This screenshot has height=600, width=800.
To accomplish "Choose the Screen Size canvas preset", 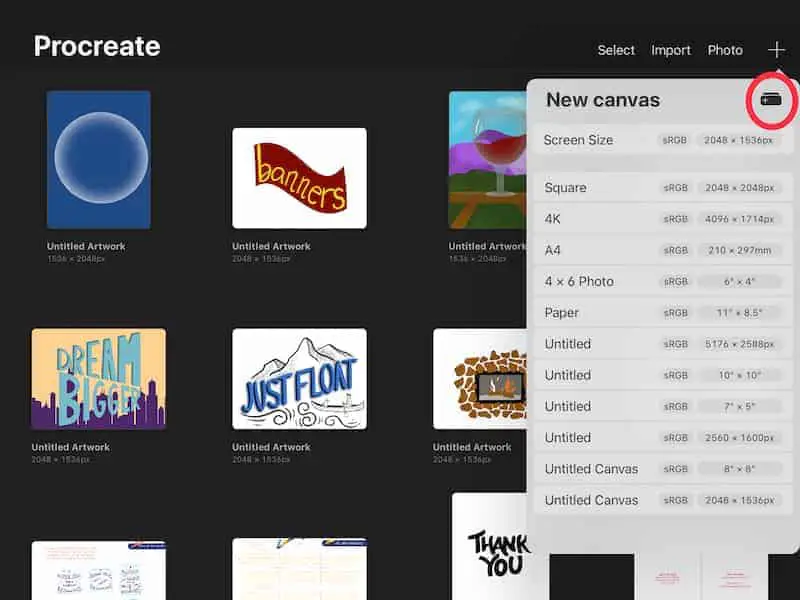I will click(x=663, y=140).
